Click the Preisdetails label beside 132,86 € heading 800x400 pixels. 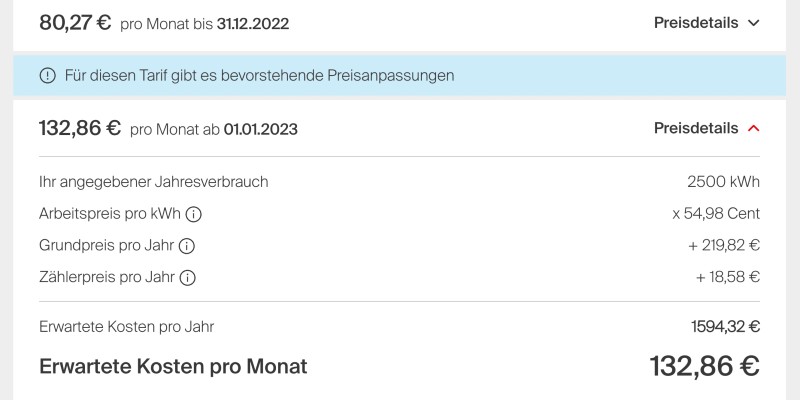[x=696, y=128]
